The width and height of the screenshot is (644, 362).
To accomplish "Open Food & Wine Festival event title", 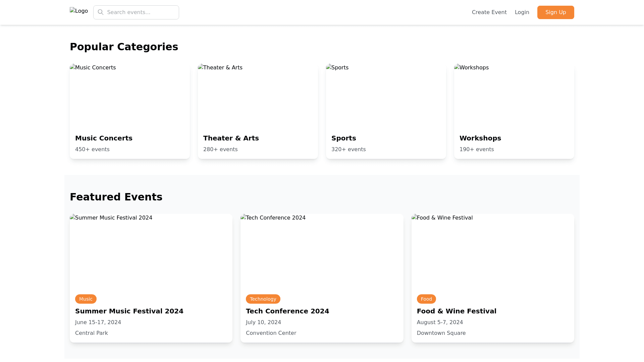I will click(456, 311).
